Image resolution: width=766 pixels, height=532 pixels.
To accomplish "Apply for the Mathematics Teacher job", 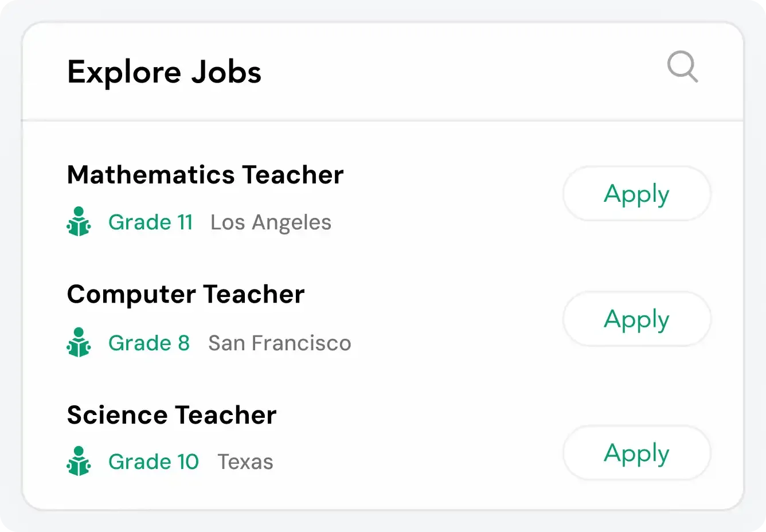I will tap(636, 194).
